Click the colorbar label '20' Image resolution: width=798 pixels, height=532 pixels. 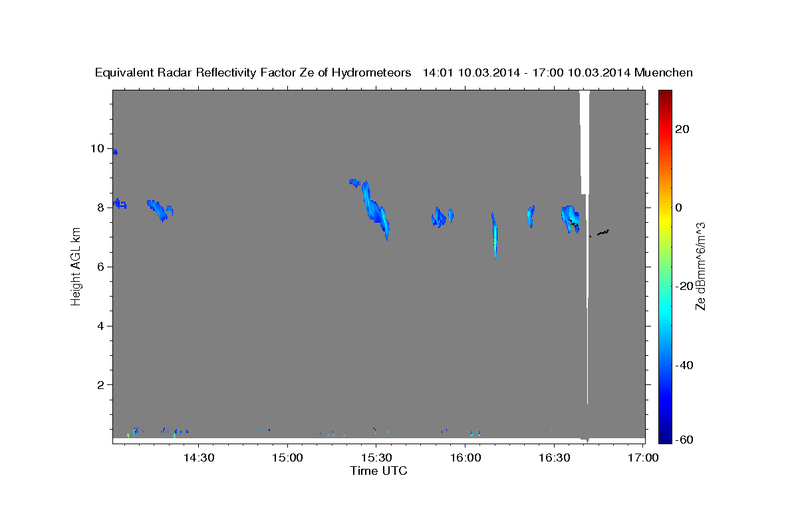[x=682, y=129]
